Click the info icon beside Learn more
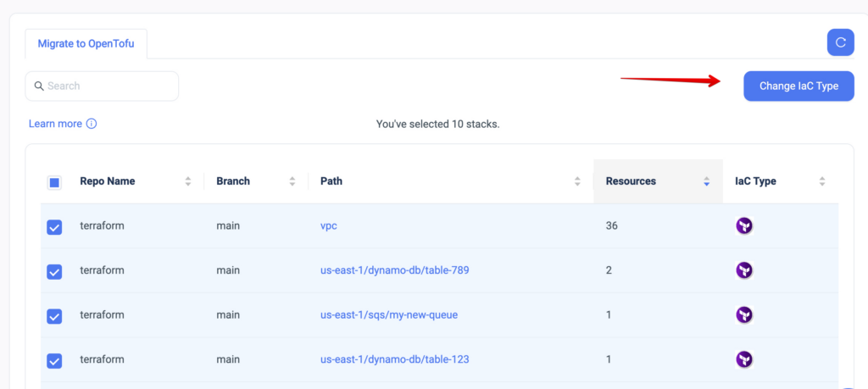 (92, 124)
